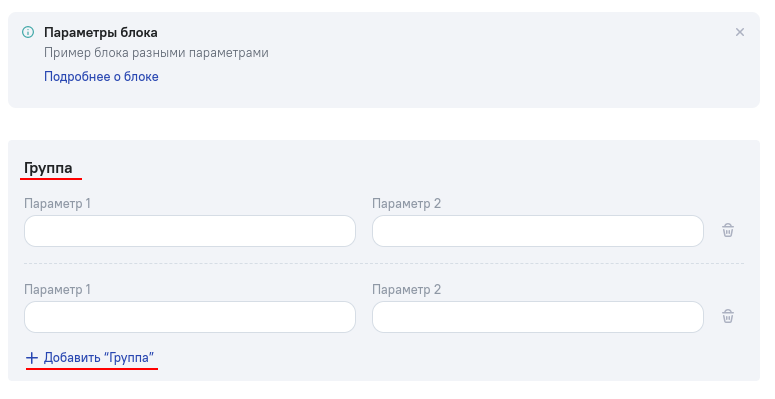Delete the first group row via trash icon
Viewport: 775px width, 399px height.
(728, 230)
